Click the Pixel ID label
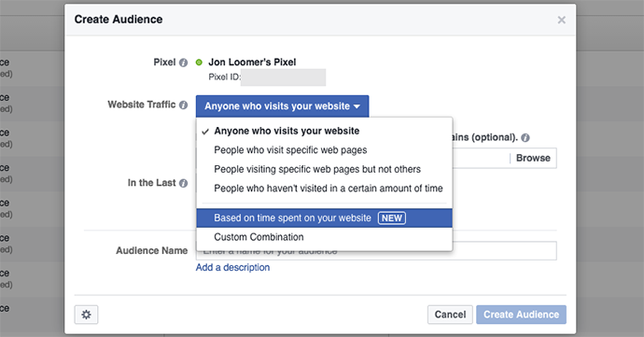 pos(224,77)
